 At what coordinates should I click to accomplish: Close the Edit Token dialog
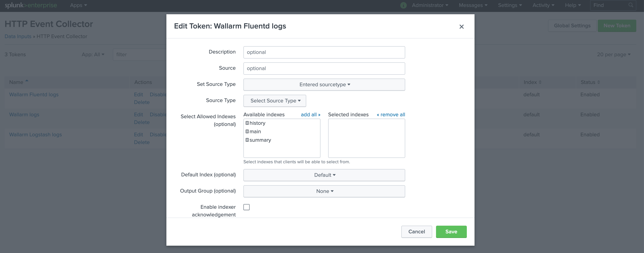[461, 27]
